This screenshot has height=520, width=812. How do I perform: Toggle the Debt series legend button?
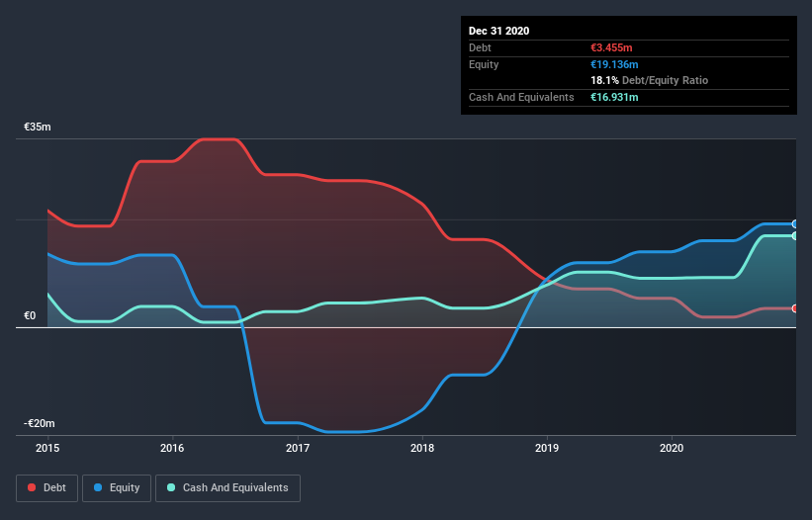click(46, 488)
